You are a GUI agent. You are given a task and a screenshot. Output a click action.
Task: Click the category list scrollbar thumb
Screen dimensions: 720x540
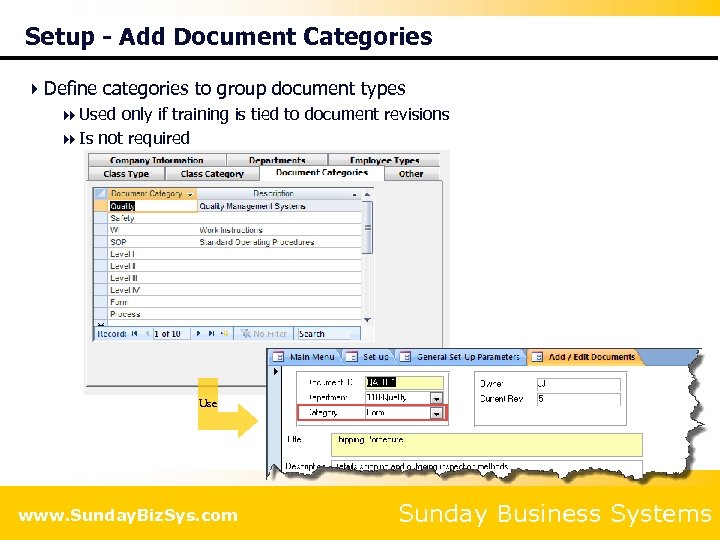click(x=367, y=227)
